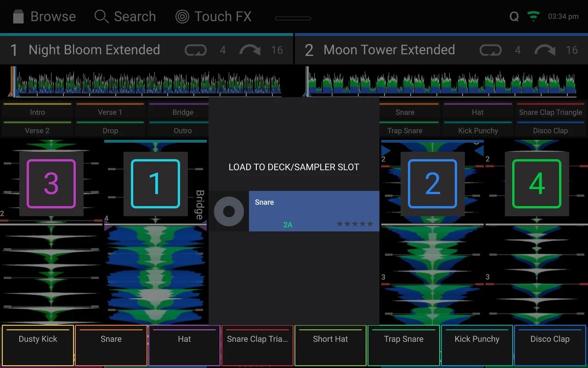Viewport: 588px width, 368px height.
Task: Tap the Disco Clap pad on deck 2 panel
Action: 550,130
